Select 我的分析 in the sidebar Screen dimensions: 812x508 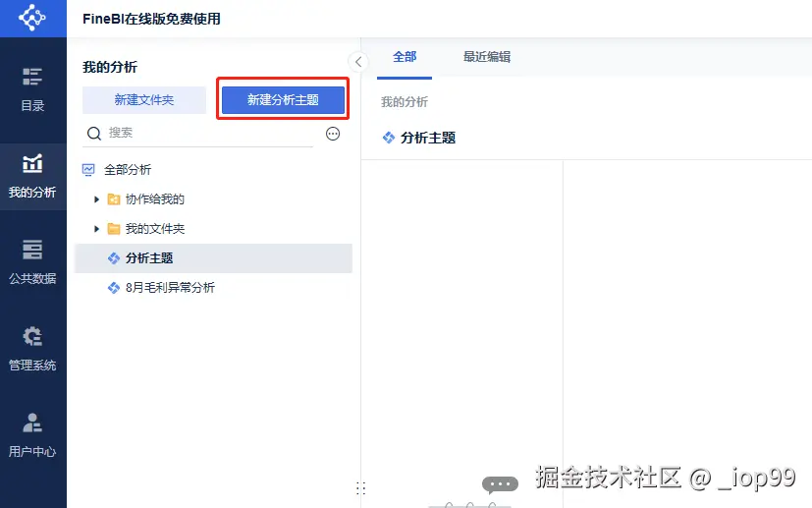32,176
